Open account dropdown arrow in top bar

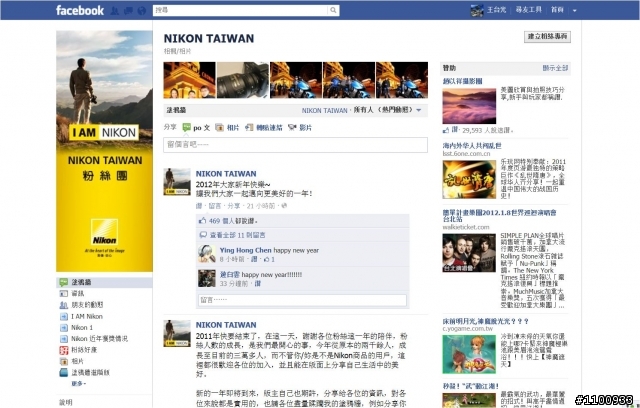pos(575,11)
